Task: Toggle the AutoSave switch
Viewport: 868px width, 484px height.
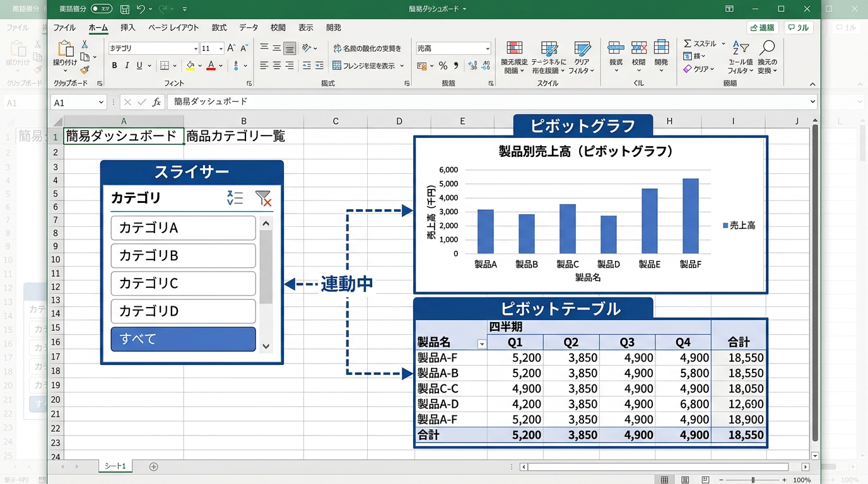Action: [101, 9]
